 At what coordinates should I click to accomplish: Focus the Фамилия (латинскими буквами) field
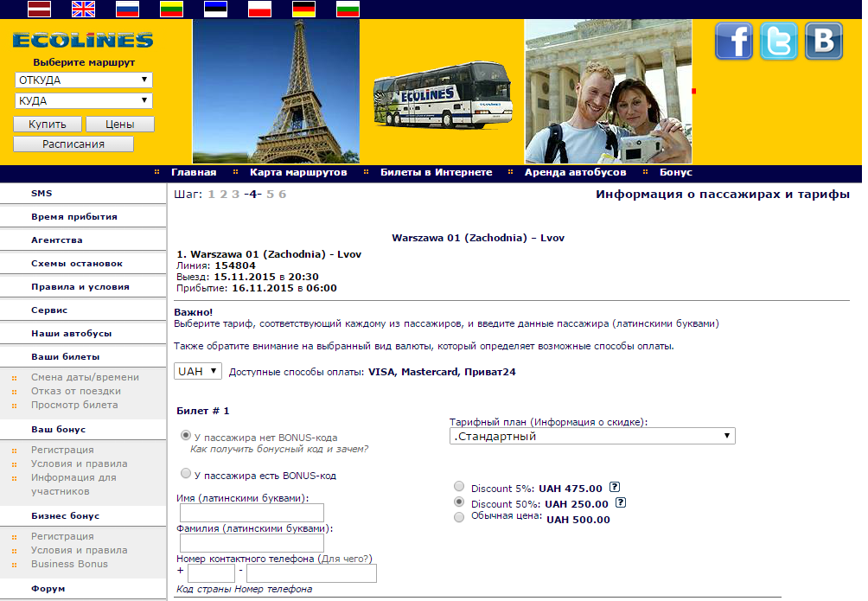252,543
